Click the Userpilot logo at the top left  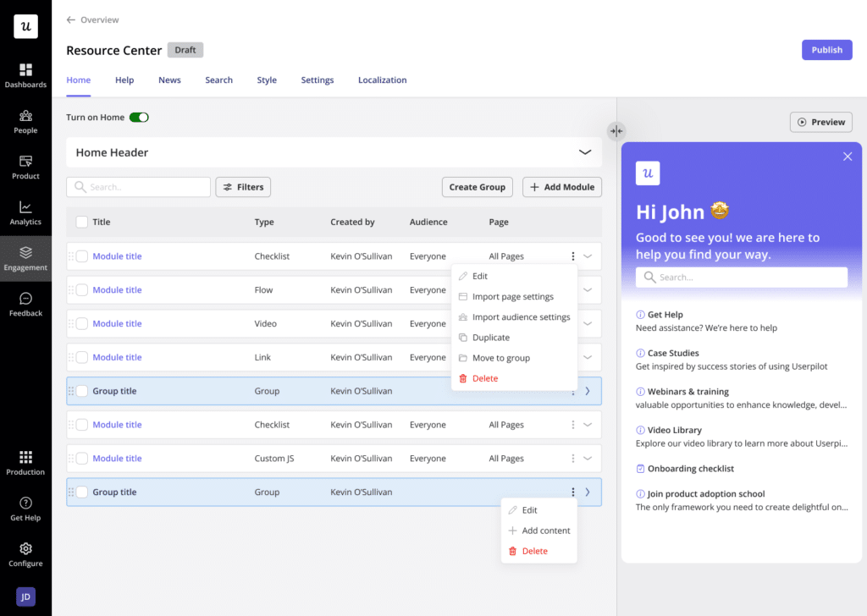(25, 25)
